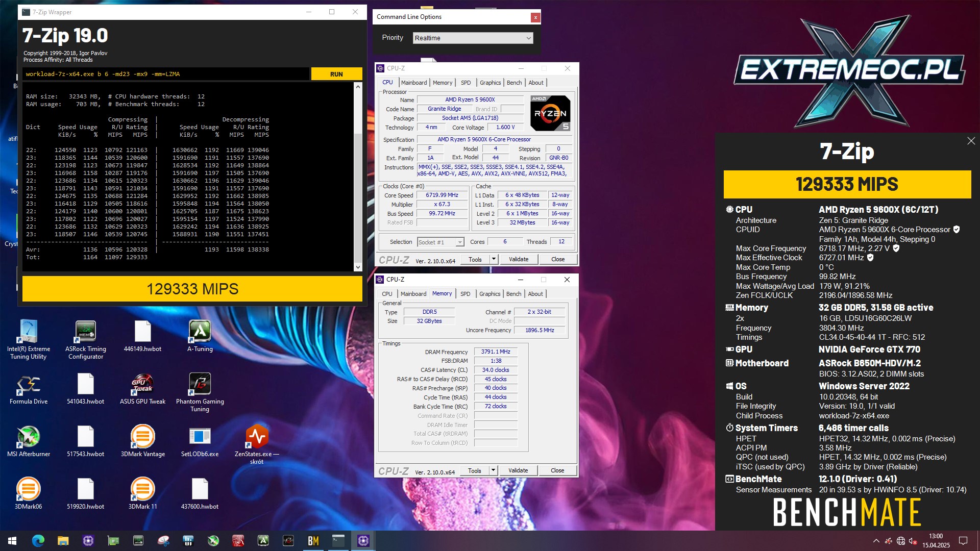Viewport: 980px width, 551px height.
Task: Open the command prompt taskbar icon
Action: click(338, 541)
